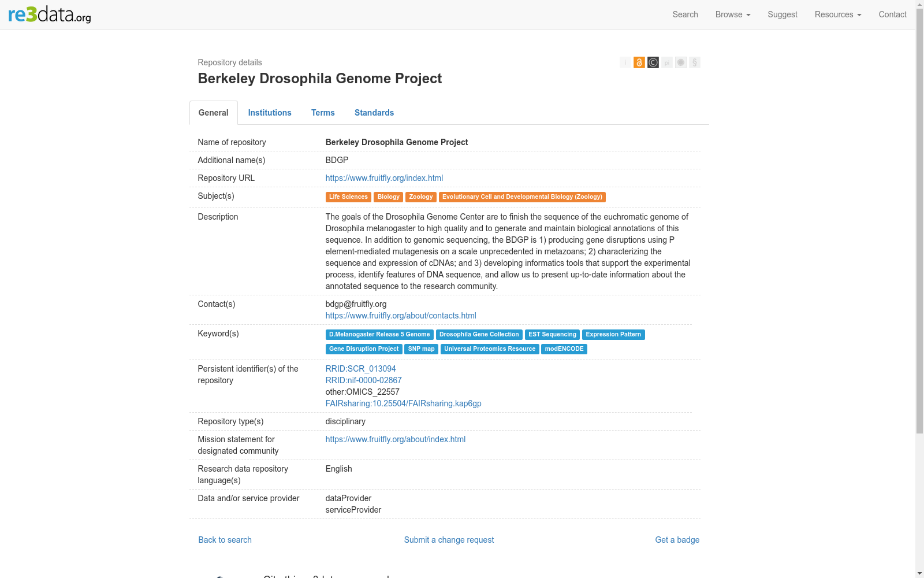Screen dimensions: 924x578
Task: Click the additional information 'i' badge icon
Action: click(x=625, y=62)
